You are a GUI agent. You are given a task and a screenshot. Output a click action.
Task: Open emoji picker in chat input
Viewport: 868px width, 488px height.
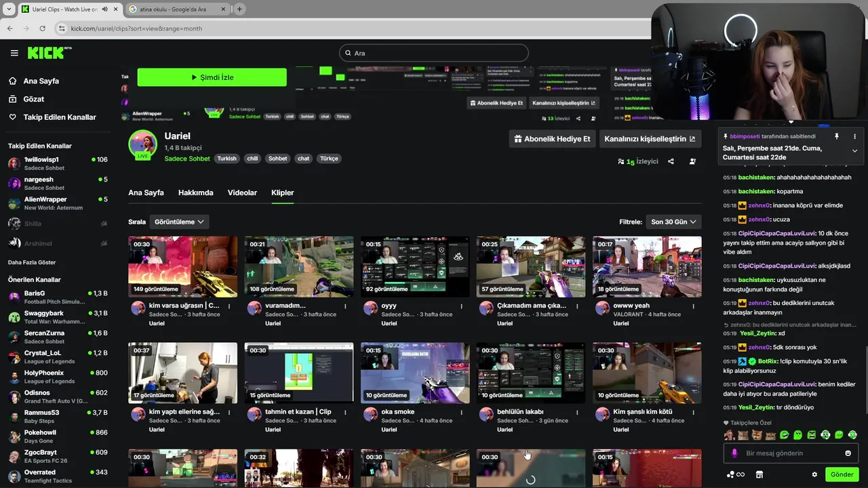pos(848,453)
